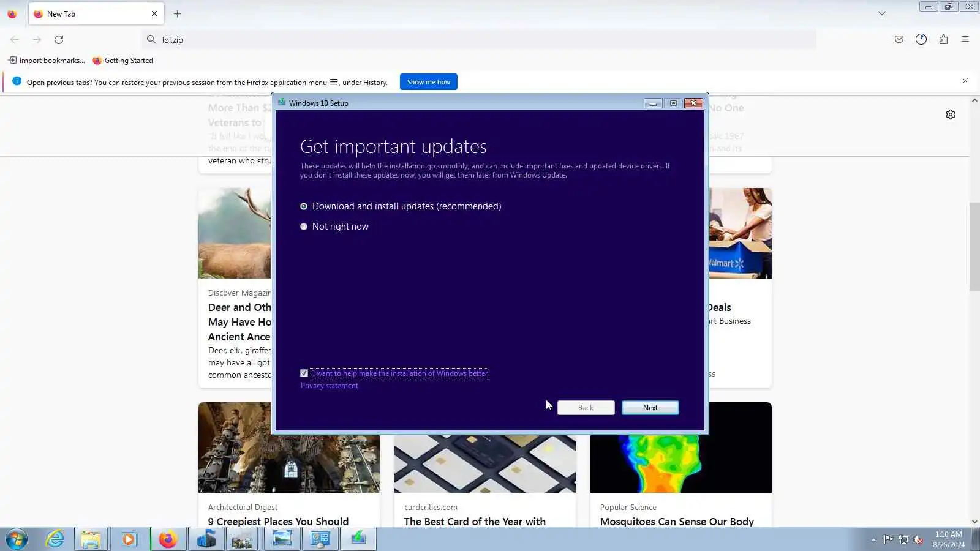This screenshot has width=980, height=551.
Task: Click the Firefox page vertical scrollbar thumb
Action: point(974,247)
